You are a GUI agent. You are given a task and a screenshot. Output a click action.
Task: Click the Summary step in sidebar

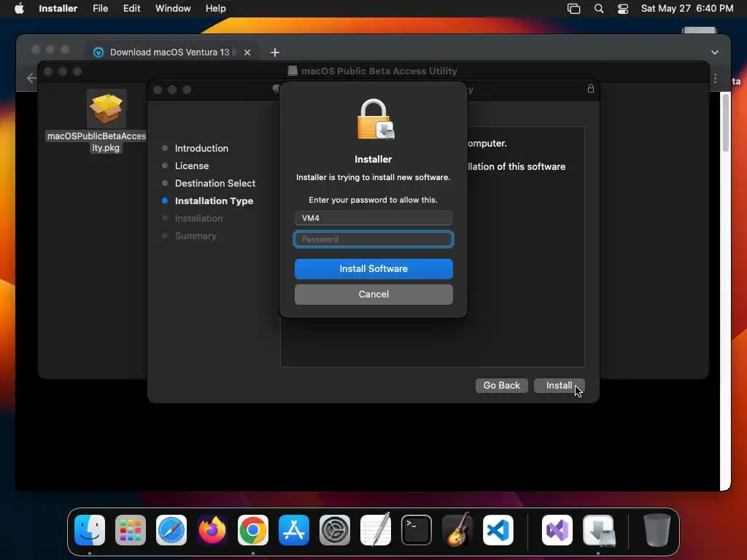pos(196,236)
